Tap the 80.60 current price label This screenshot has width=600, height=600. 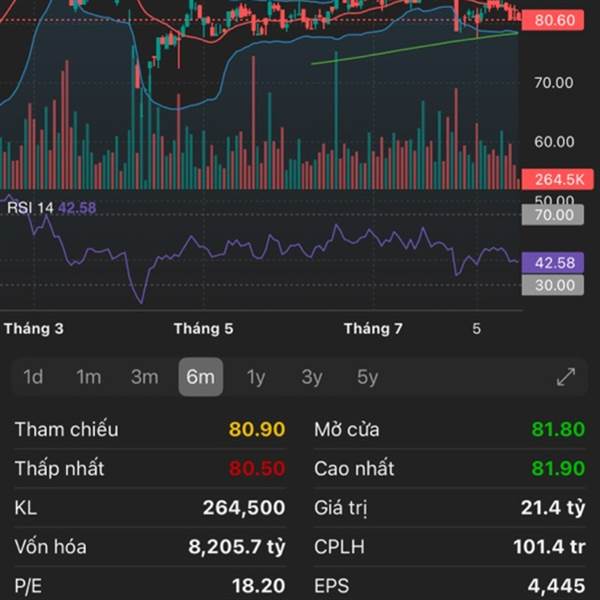[x=553, y=20]
